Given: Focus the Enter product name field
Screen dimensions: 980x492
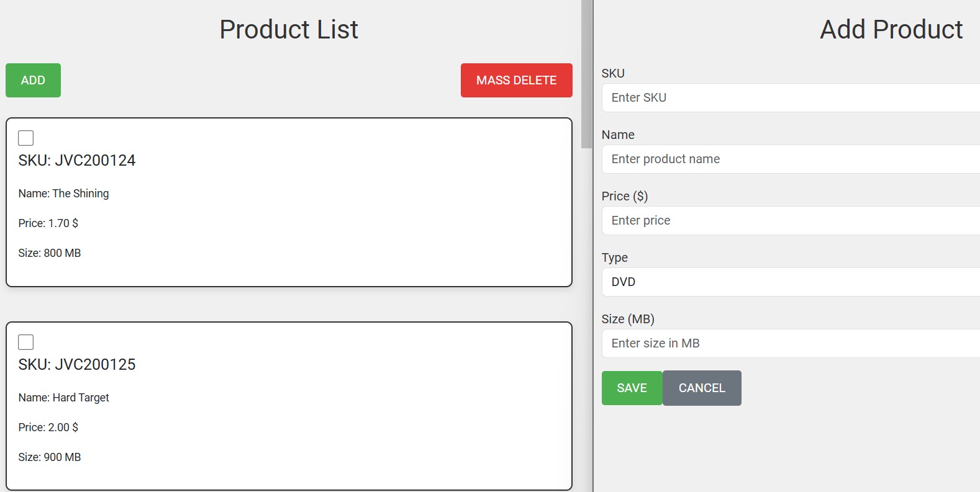Looking at the screenshot, I should click(789, 159).
